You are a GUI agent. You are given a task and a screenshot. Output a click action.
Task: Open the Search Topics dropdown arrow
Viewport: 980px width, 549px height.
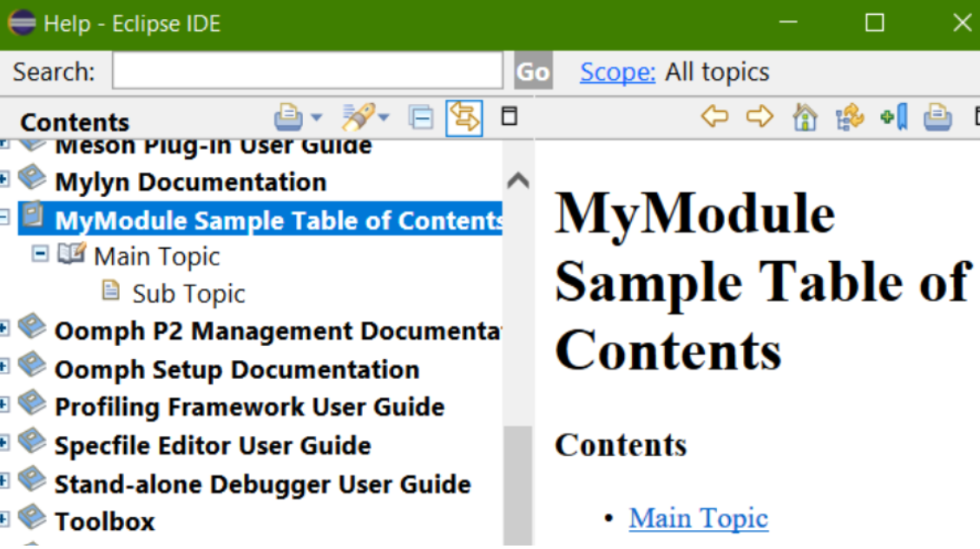click(x=384, y=117)
